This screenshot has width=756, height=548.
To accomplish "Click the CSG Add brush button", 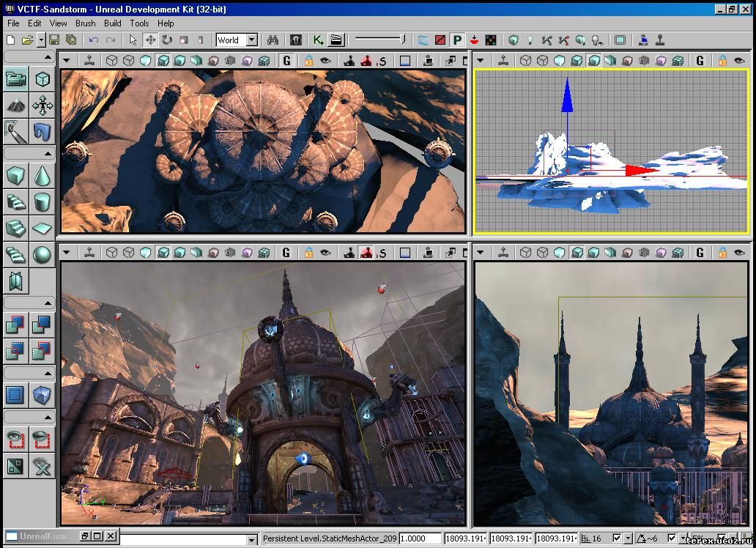I will click(x=16, y=324).
